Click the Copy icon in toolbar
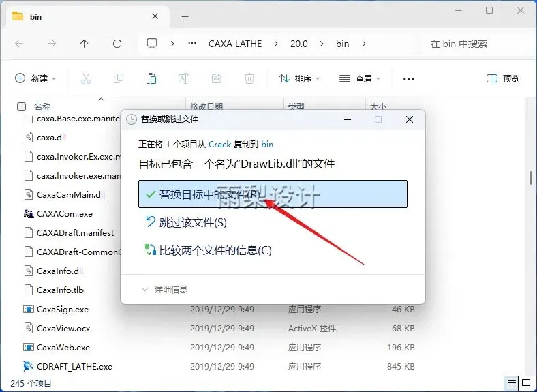This screenshot has width=537, height=392. pos(119,79)
